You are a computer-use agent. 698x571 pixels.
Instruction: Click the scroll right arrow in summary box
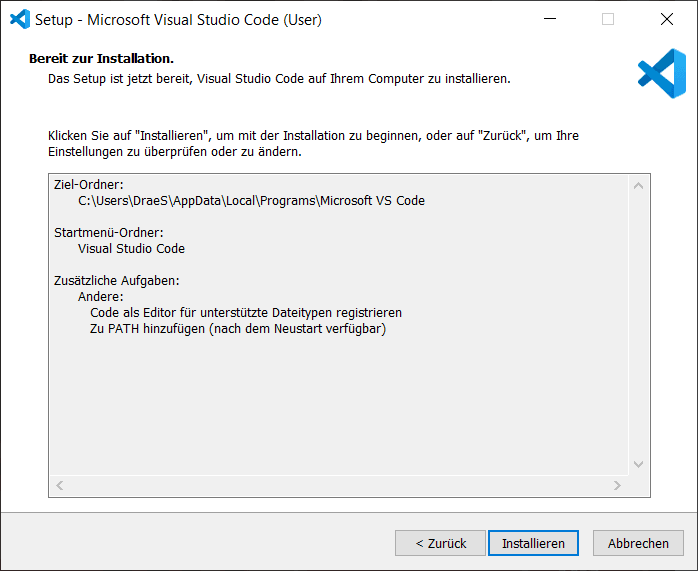tap(618, 486)
